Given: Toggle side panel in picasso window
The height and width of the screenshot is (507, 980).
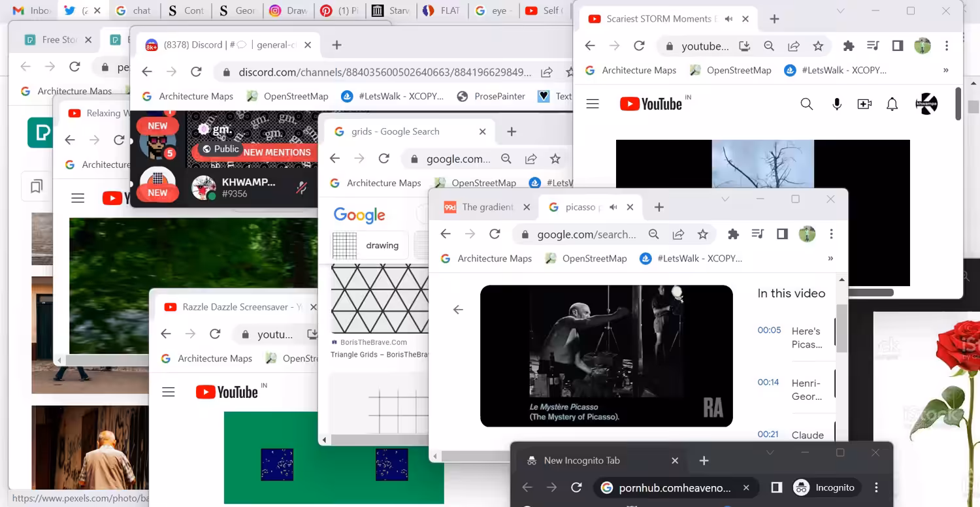Looking at the screenshot, I should 782,234.
